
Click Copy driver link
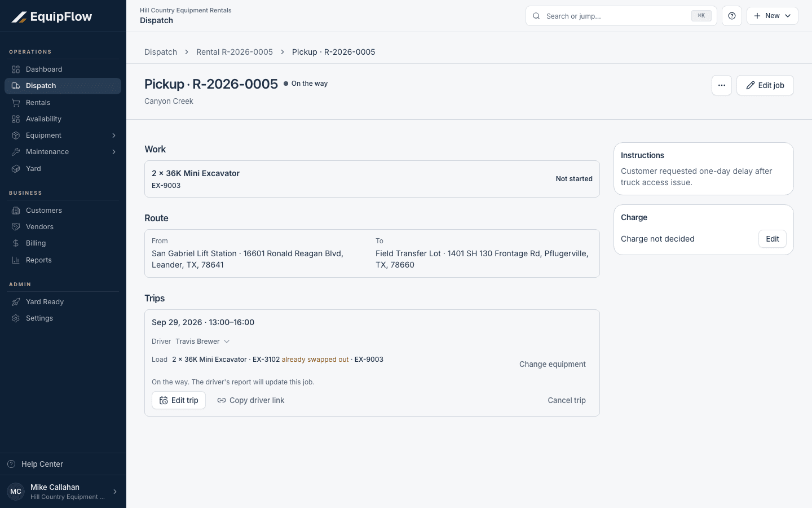click(x=251, y=400)
